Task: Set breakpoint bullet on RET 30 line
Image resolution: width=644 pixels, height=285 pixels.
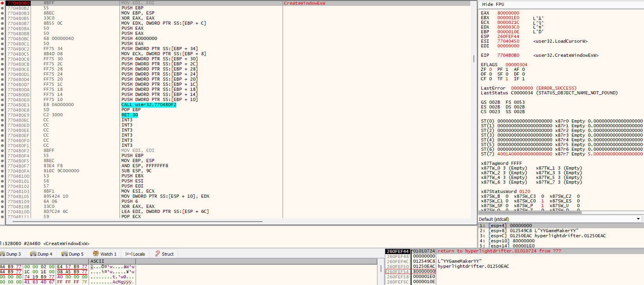Action: click(2, 115)
